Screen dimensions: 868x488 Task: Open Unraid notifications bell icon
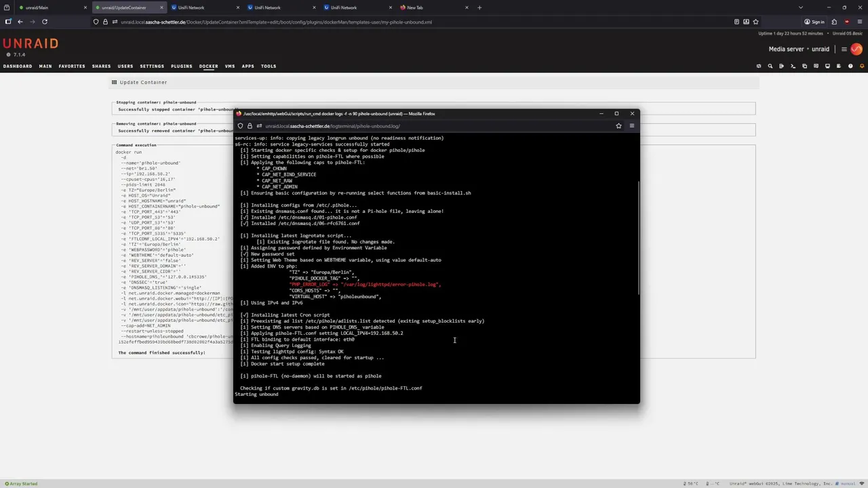pos(862,66)
